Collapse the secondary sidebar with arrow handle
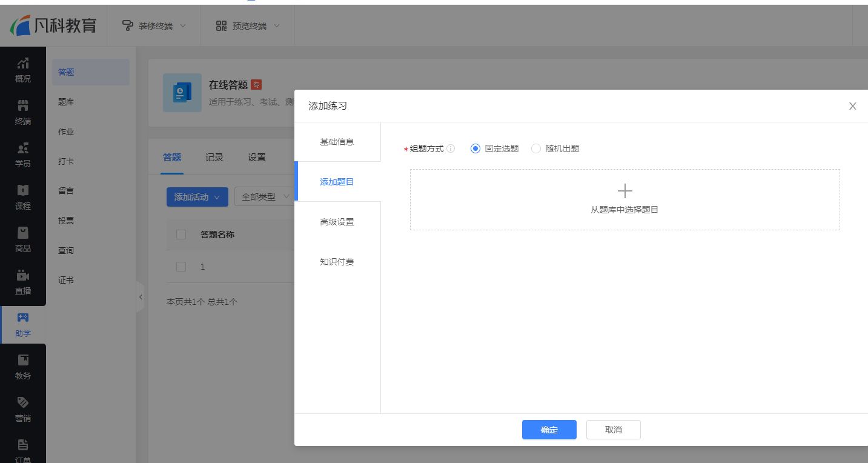868x463 pixels. tap(141, 297)
